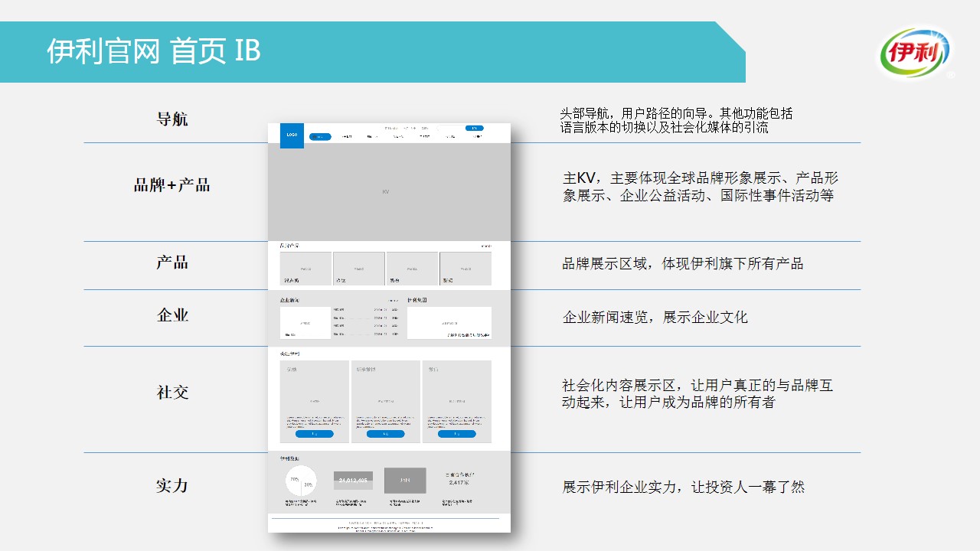Click the 产品 section label
The image size is (980, 551).
coord(172,262)
